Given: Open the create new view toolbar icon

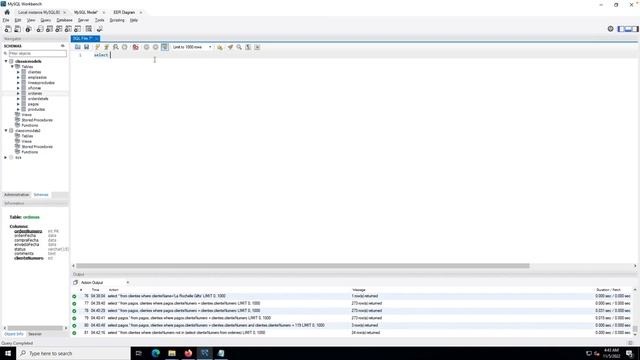Looking at the screenshot, I should click(59, 29).
